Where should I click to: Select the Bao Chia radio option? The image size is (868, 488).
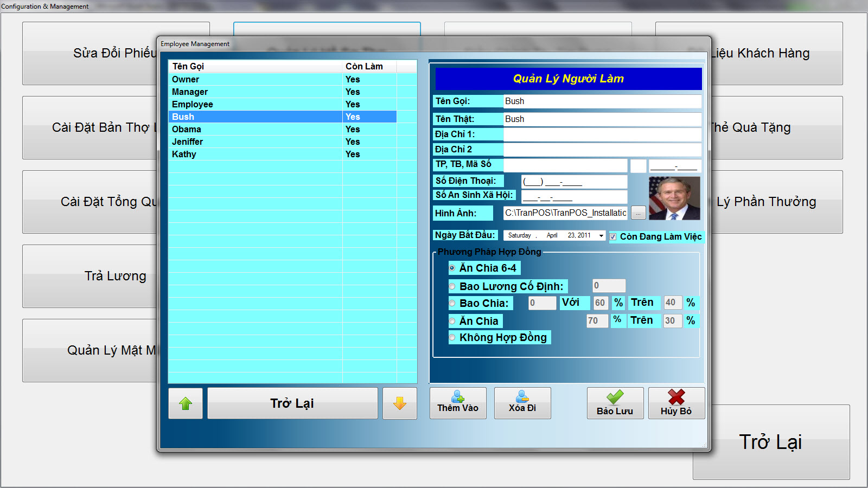click(x=452, y=303)
